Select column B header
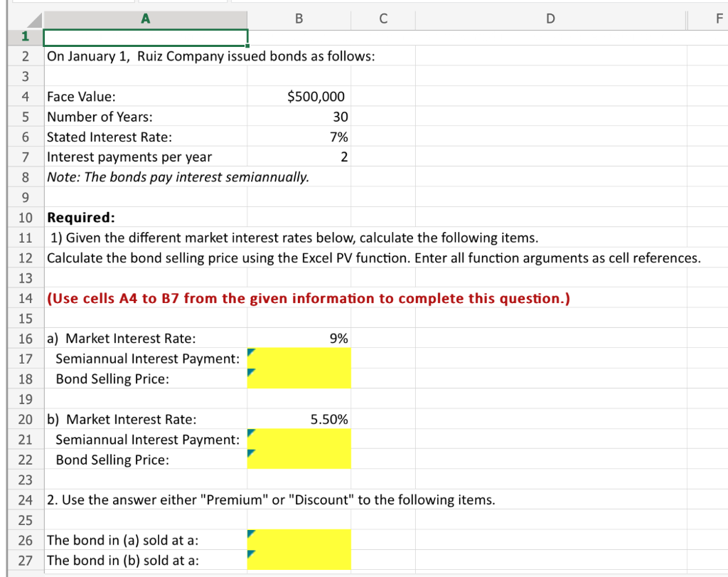The width and height of the screenshot is (728, 577). tap(299, 18)
